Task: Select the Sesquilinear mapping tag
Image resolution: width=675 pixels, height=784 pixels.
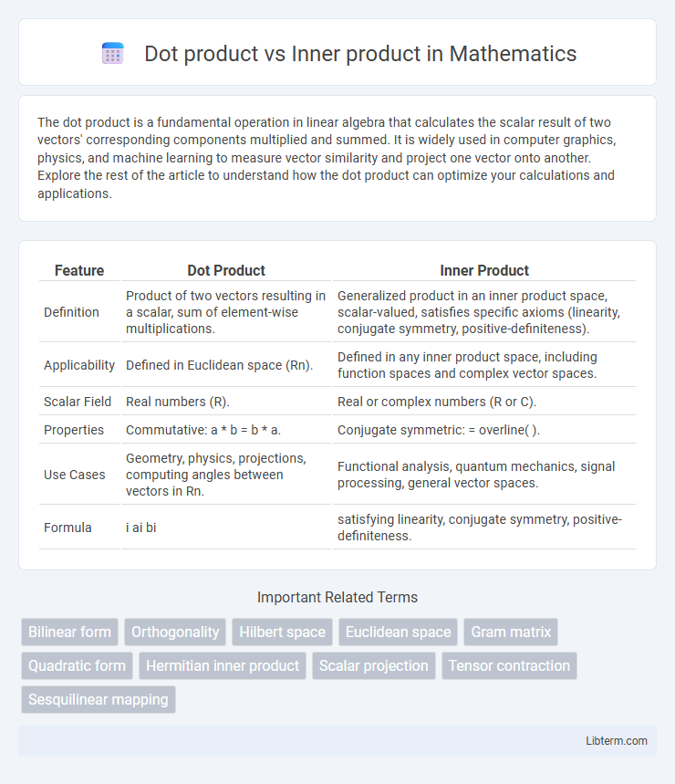Action: (x=99, y=699)
